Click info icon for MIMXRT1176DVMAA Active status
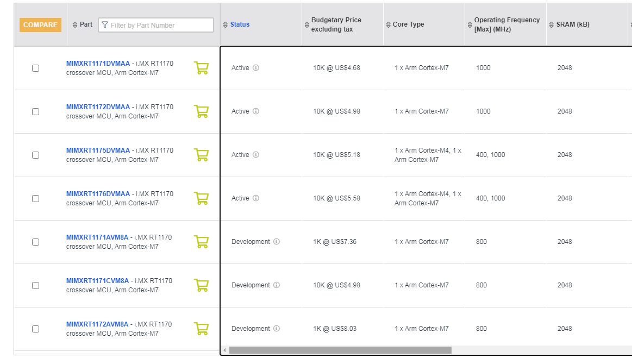632x364 pixels. (x=256, y=198)
